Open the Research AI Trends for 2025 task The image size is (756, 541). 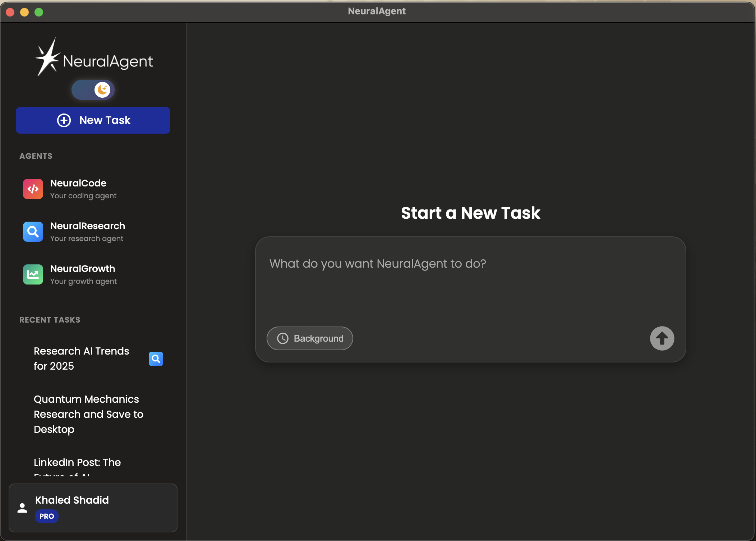[81, 358]
